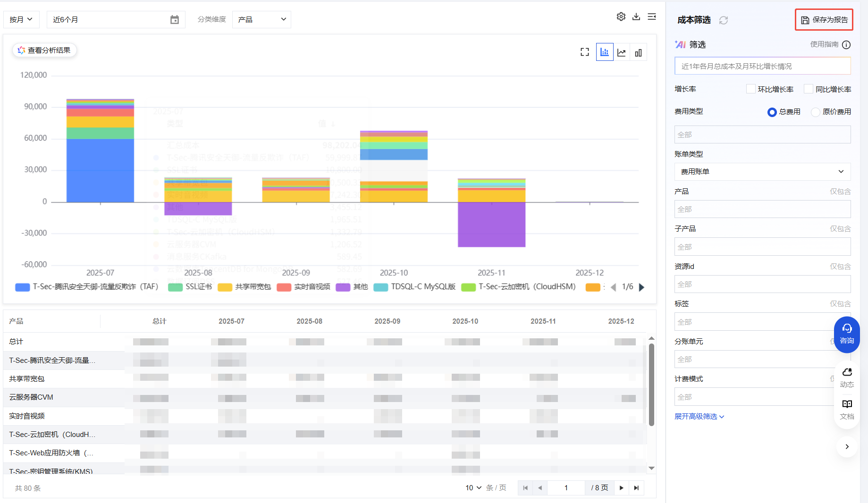Expand the 费用账单 bill type dropdown
This screenshot has height=503, width=868.
(x=762, y=172)
